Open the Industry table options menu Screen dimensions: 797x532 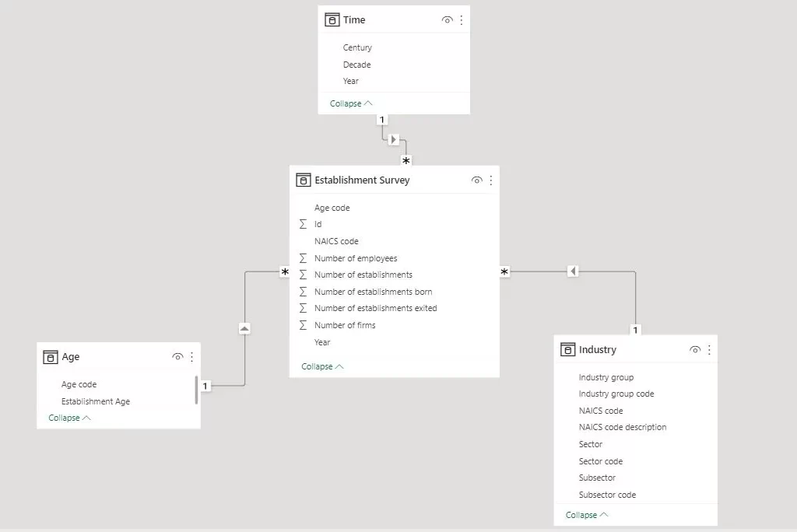[711, 349]
